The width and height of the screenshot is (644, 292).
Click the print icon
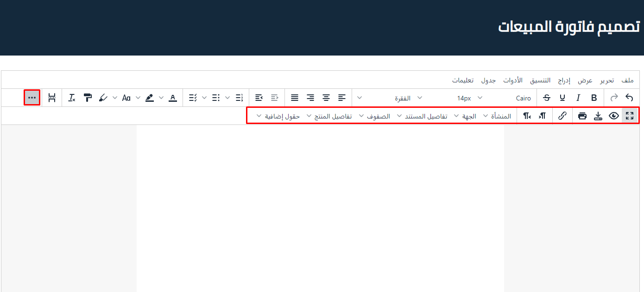[582, 116]
